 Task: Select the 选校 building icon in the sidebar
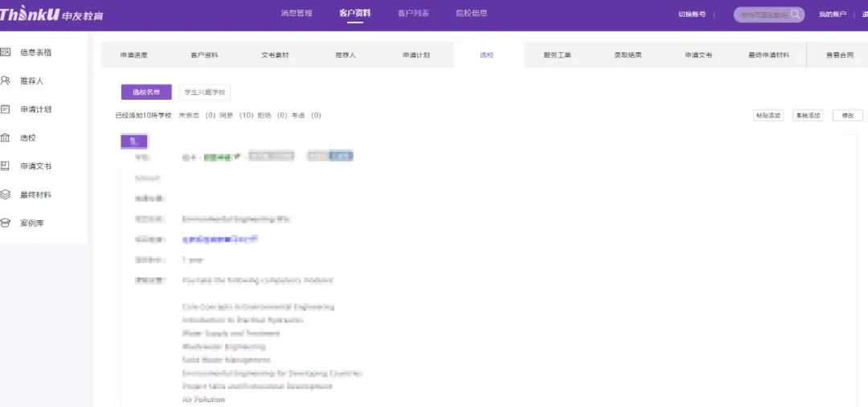(x=6, y=138)
